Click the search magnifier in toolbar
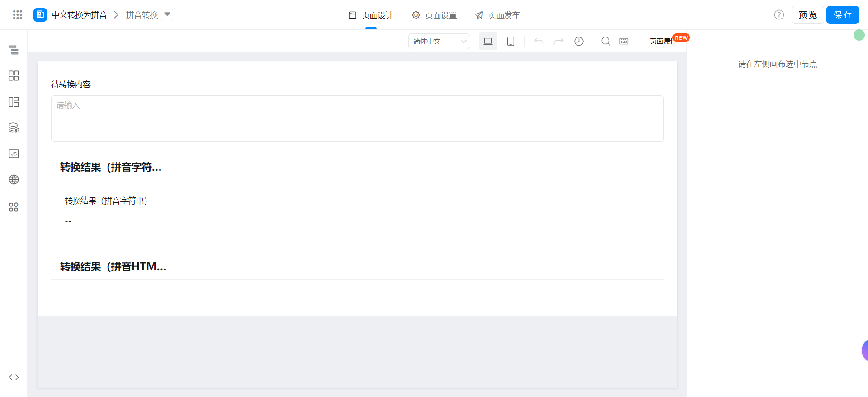 tap(605, 42)
